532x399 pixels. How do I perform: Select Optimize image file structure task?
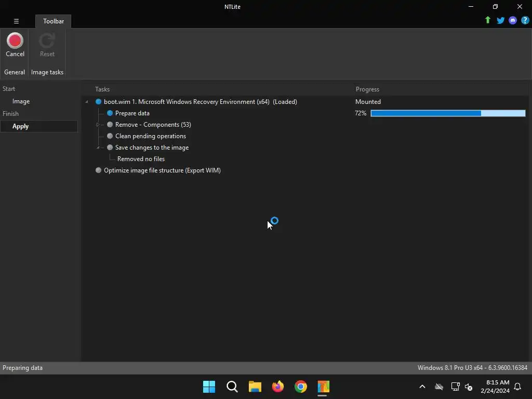coord(162,170)
